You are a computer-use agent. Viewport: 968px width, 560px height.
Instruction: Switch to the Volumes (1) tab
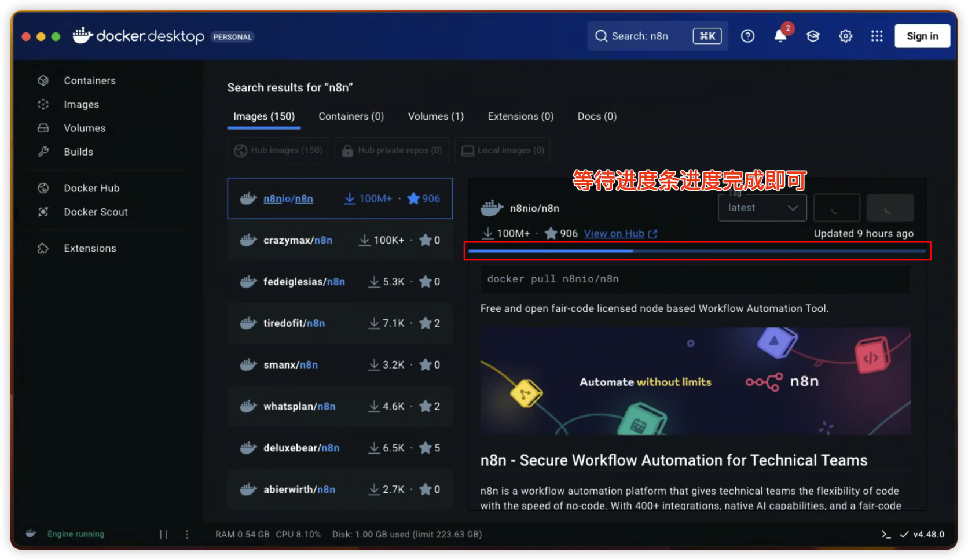pyautogui.click(x=435, y=116)
